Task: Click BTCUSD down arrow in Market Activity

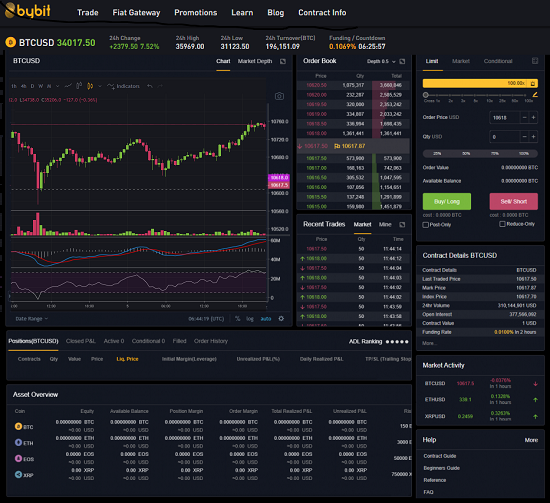Action: click(x=535, y=384)
